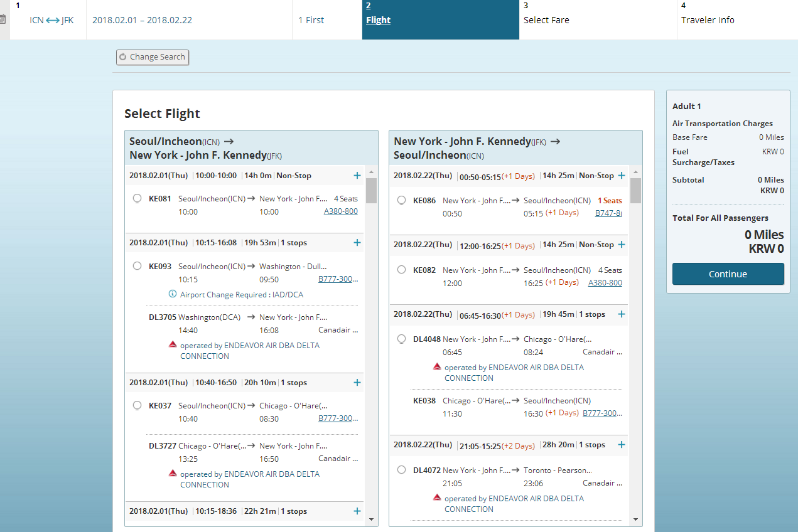Click 'Total For All Passengers' label

[x=720, y=218]
